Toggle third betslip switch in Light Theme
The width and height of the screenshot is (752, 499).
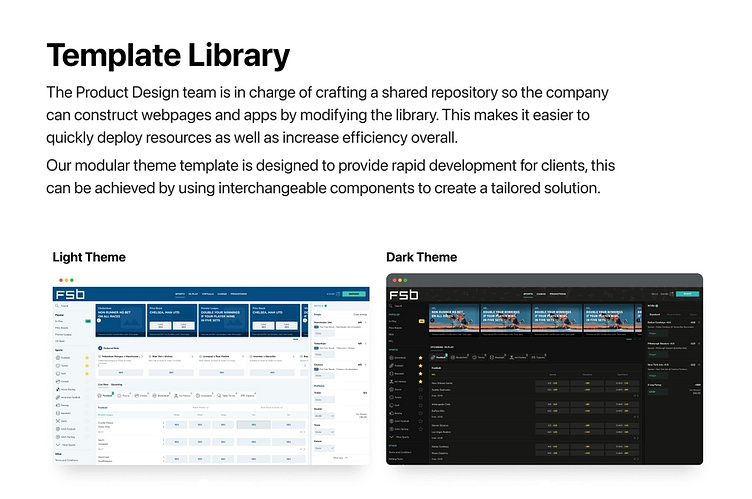pyautogui.click(x=316, y=369)
